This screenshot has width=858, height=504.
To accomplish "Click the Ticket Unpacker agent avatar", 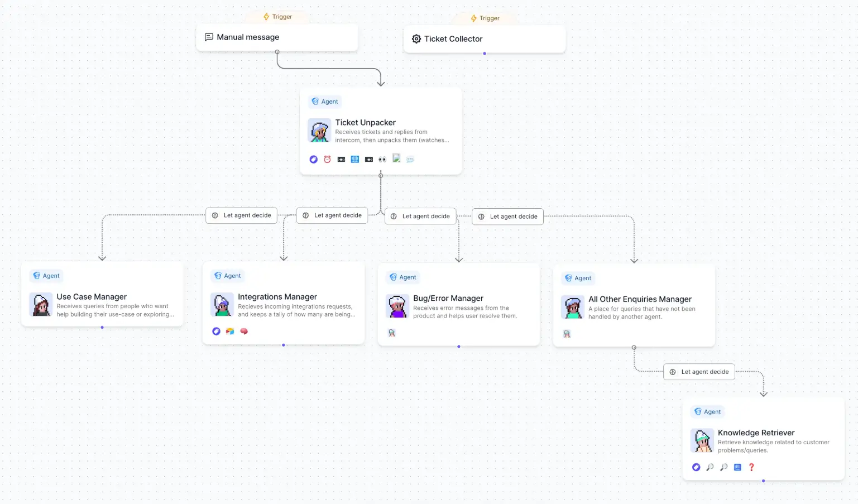I will click(x=319, y=130).
